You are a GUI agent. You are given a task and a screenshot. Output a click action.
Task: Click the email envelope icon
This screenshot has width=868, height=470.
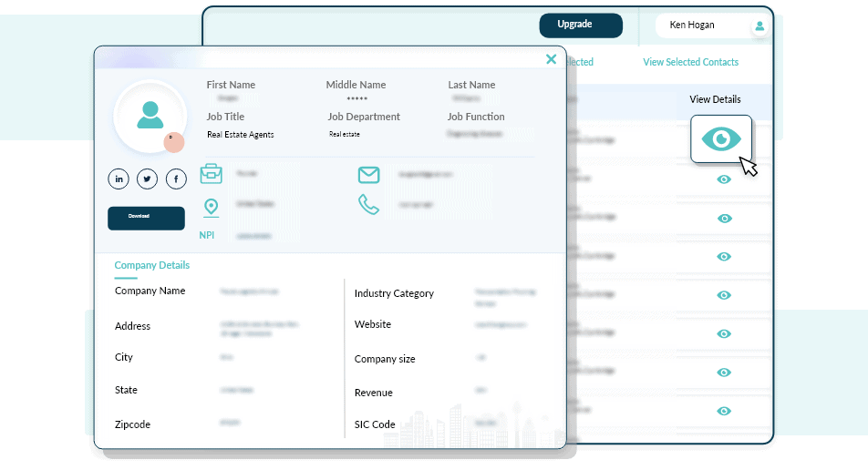point(368,175)
